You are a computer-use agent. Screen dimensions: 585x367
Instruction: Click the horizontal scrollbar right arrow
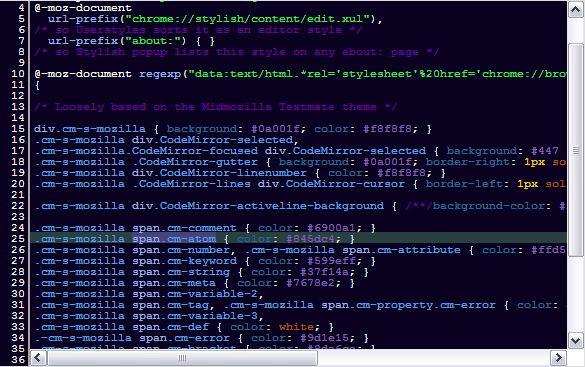558,358
